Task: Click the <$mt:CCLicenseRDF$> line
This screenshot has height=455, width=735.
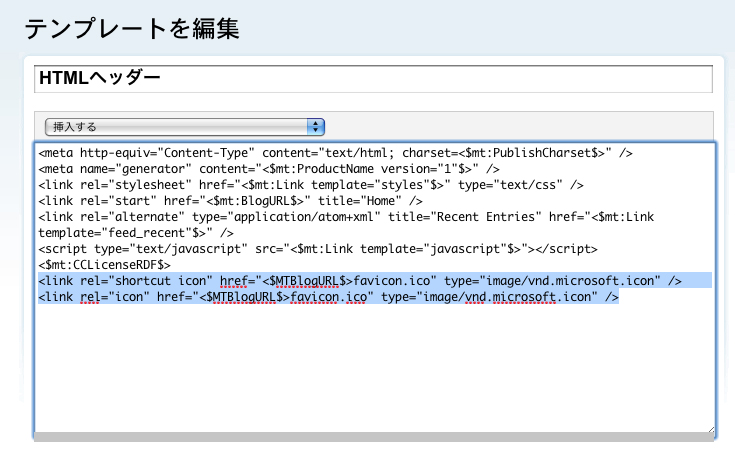Action: (x=105, y=265)
